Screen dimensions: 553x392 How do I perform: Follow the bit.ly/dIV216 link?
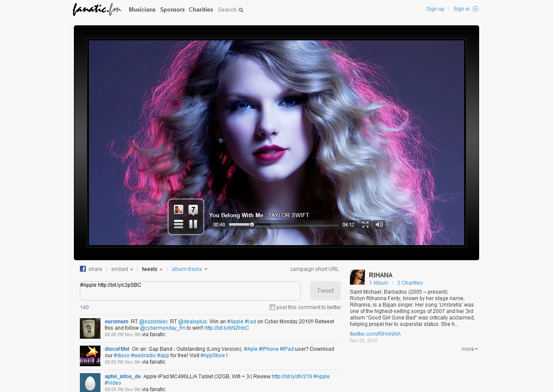[x=292, y=377]
